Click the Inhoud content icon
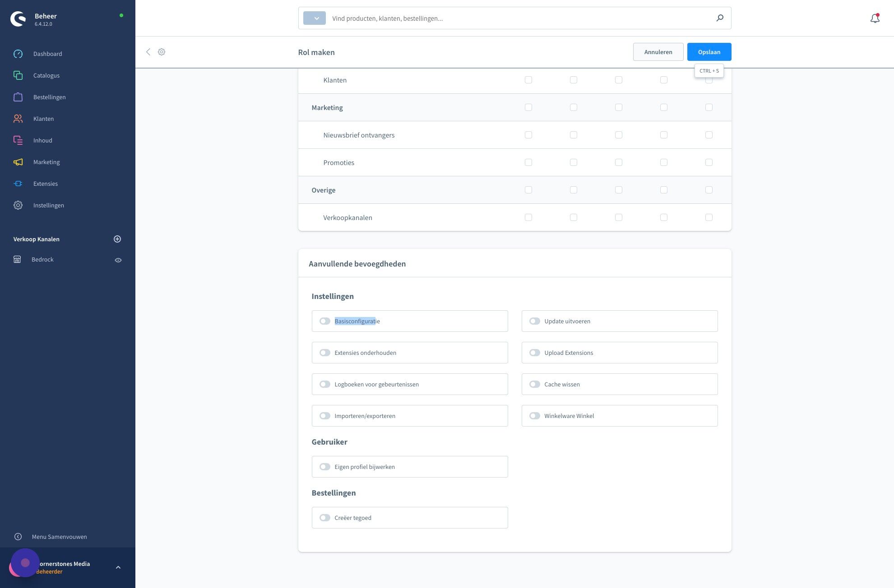 (18, 140)
